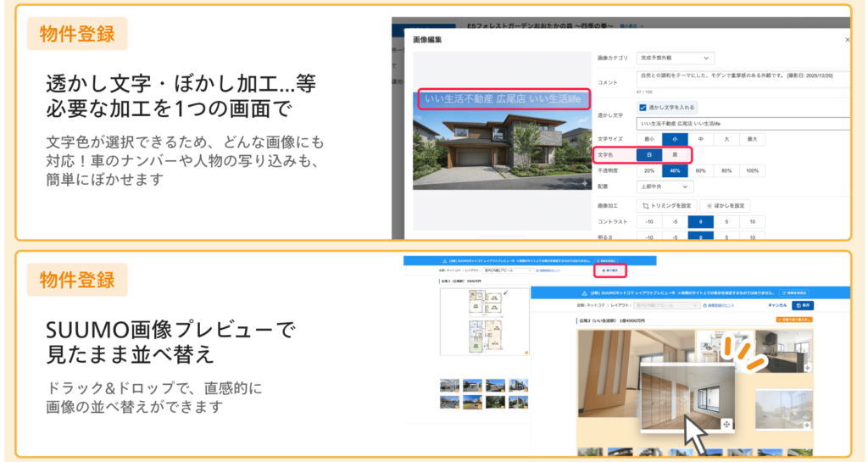Viewport: 868px width, 462px height.
Task: Set 不透明度 opacity to 60%
Action: pyautogui.click(x=700, y=170)
